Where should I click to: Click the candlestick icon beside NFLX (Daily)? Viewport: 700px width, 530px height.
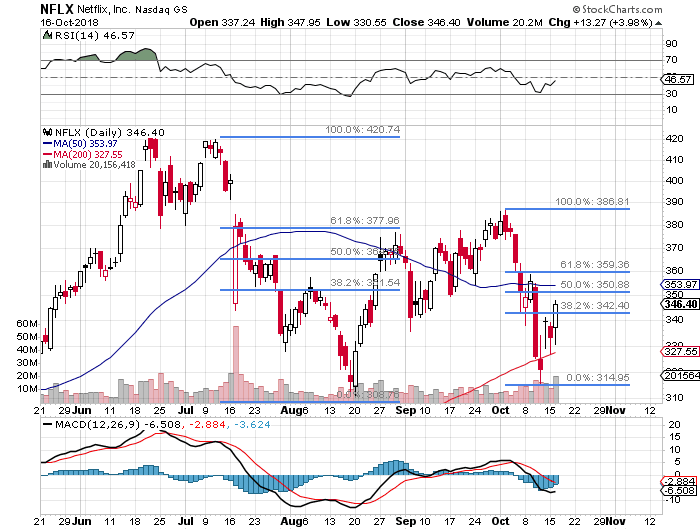pyautogui.click(x=47, y=132)
